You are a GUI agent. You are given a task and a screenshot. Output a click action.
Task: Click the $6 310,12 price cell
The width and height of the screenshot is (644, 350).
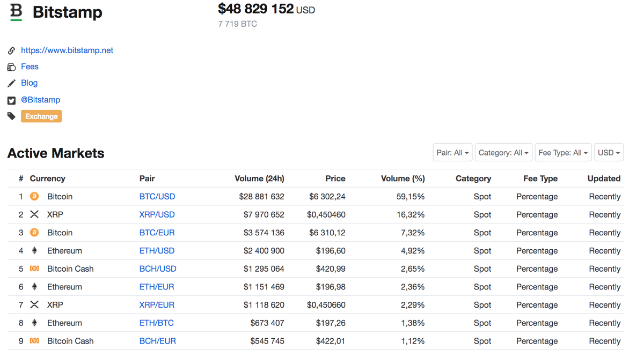pos(327,233)
